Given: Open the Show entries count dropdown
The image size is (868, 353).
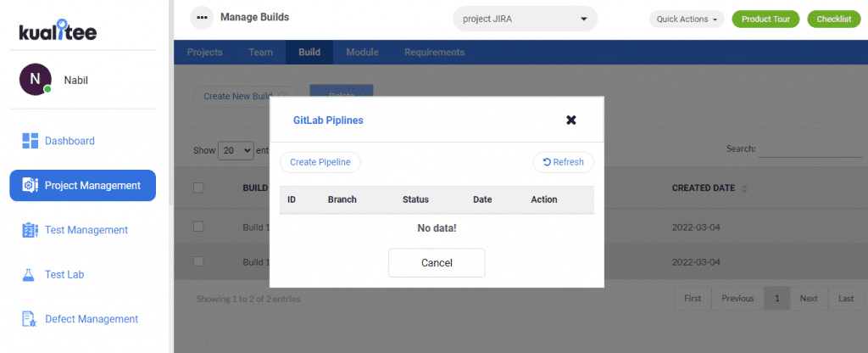Looking at the screenshot, I should tap(236, 150).
